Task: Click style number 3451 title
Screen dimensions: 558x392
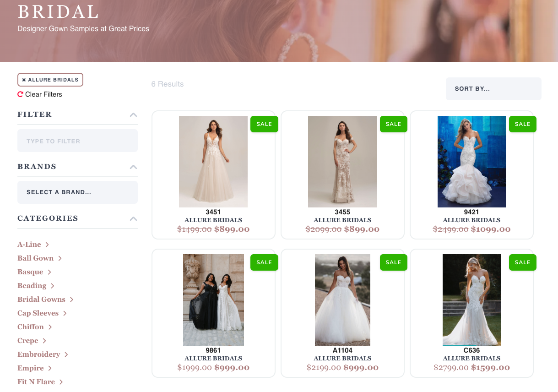Action: [x=213, y=212]
